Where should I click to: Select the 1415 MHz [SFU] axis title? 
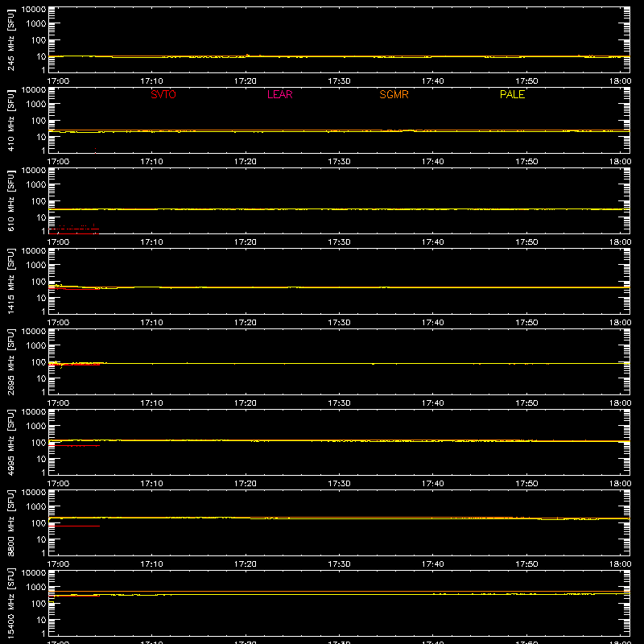pos(11,281)
